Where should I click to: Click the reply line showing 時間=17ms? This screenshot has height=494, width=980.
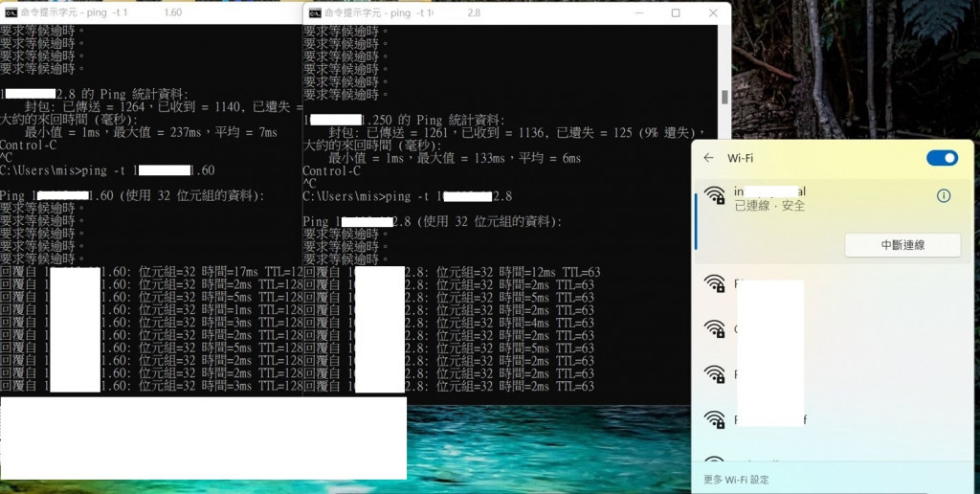coord(151,272)
